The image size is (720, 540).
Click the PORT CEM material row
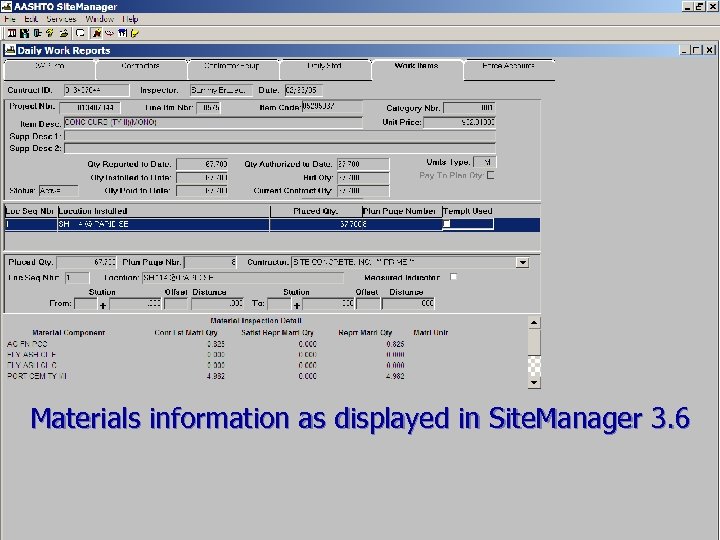point(206,376)
